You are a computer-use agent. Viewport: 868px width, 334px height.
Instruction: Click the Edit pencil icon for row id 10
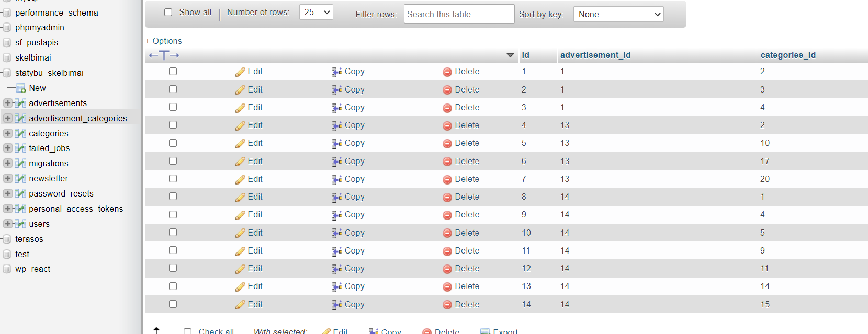pyautogui.click(x=240, y=234)
